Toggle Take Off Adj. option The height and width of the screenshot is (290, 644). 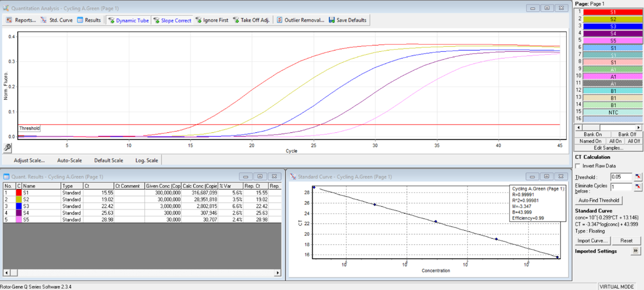[x=251, y=20]
